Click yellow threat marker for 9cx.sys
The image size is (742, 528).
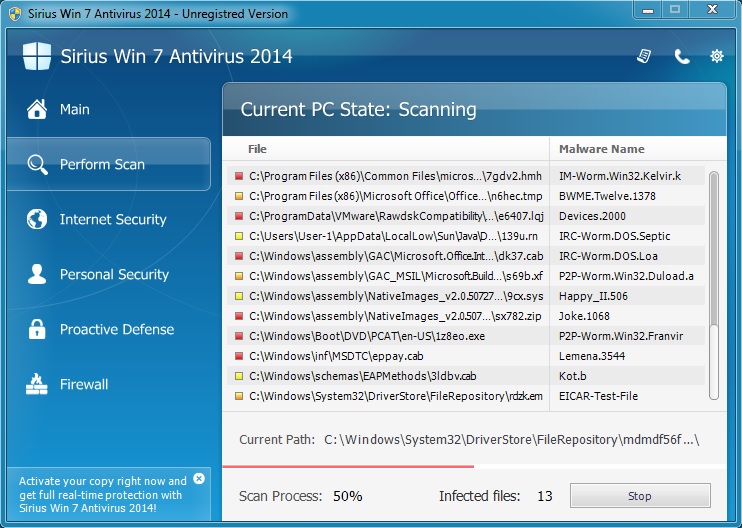point(238,296)
